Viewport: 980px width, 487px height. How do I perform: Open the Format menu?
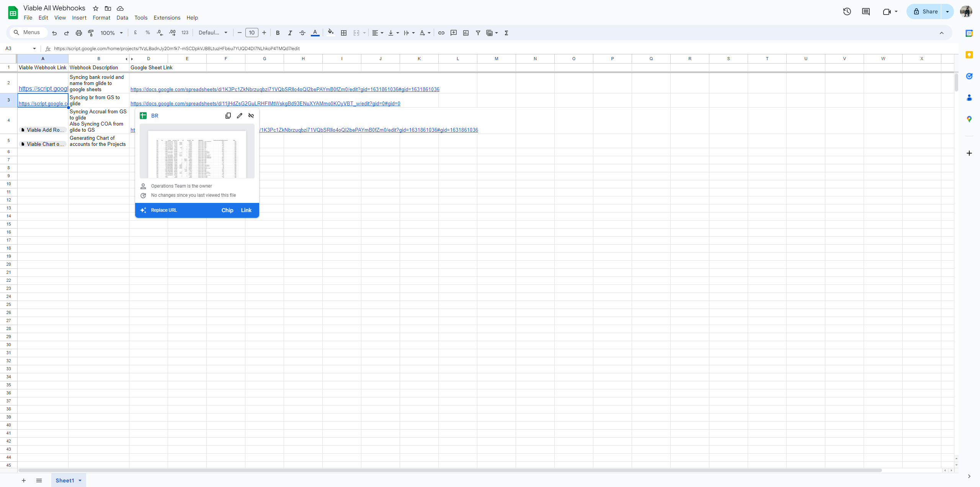click(101, 18)
